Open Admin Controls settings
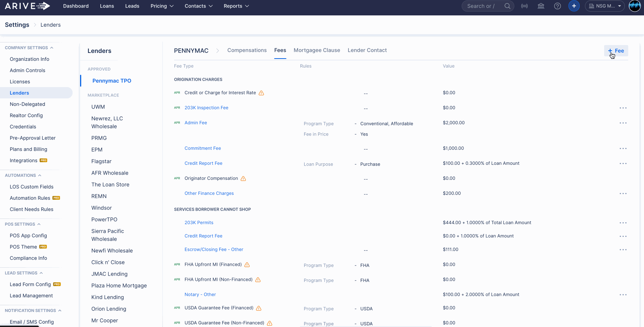 27,70
